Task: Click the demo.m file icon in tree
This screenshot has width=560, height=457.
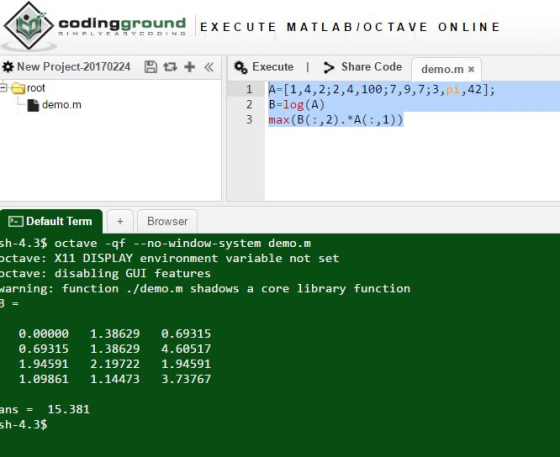Action: [x=33, y=105]
